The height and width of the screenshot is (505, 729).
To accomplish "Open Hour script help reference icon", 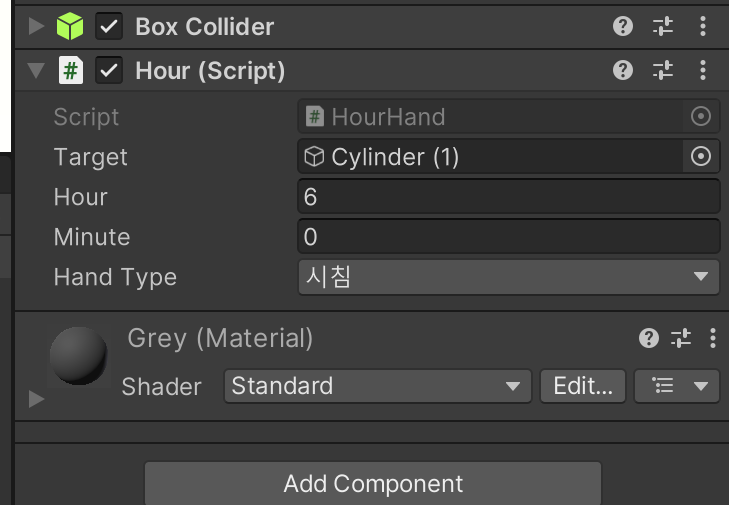I will tap(623, 70).
